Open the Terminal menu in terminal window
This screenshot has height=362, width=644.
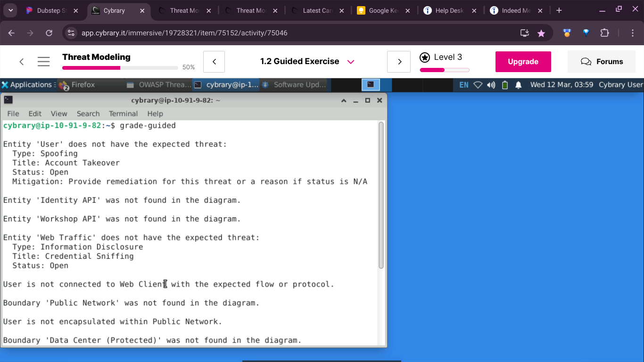click(123, 114)
